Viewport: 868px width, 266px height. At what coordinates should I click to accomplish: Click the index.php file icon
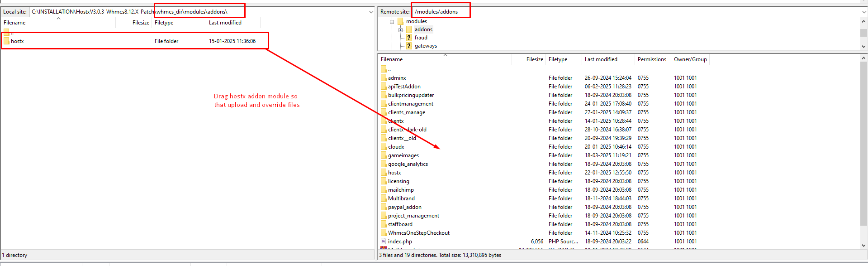(x=384, y=242)
